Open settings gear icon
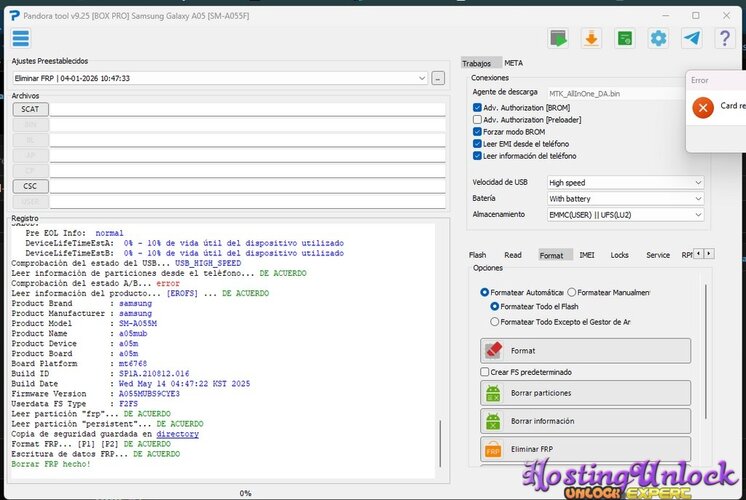This screenshot has height=500, width=746. (x=658, y=38)
